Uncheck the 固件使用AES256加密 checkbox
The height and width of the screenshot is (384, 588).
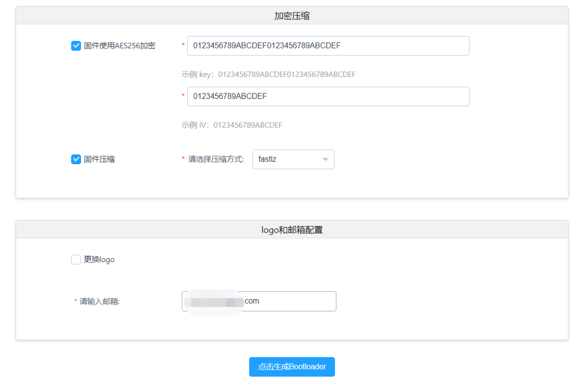(75, 46)
